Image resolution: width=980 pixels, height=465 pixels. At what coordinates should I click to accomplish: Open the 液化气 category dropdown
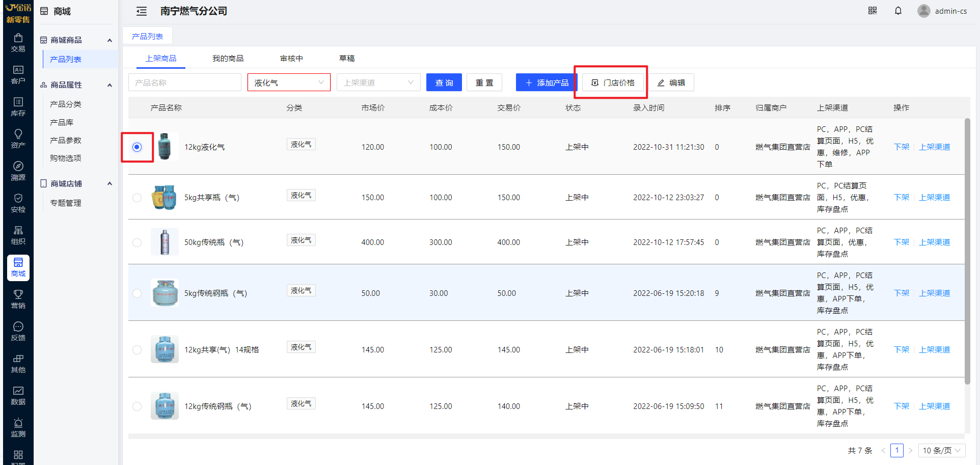coord(289,83)
